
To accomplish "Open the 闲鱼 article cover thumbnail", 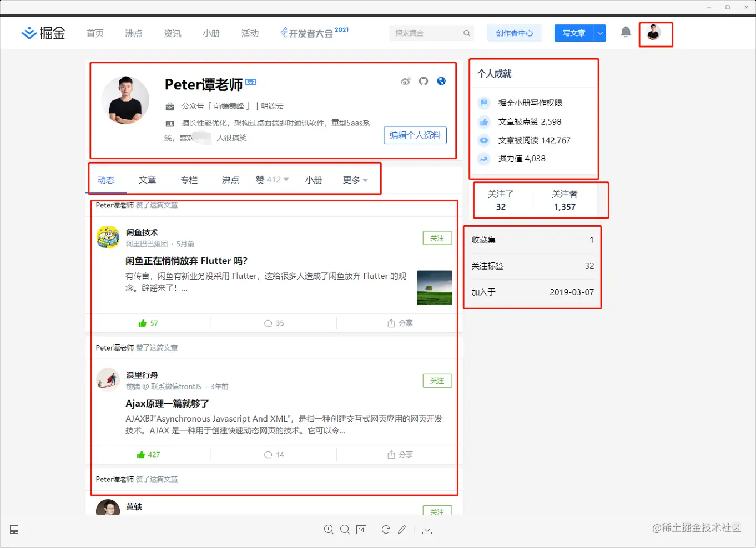I will (x=435, y=287).
